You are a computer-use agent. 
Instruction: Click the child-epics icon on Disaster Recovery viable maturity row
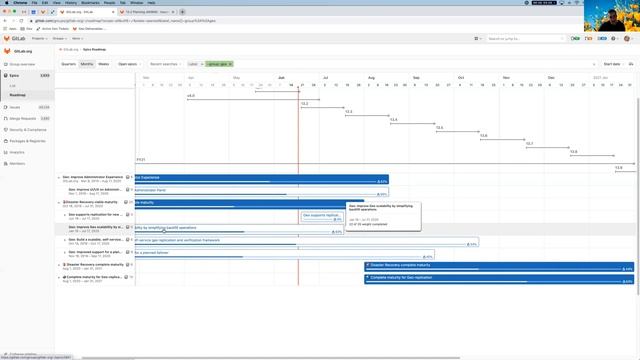126,202
